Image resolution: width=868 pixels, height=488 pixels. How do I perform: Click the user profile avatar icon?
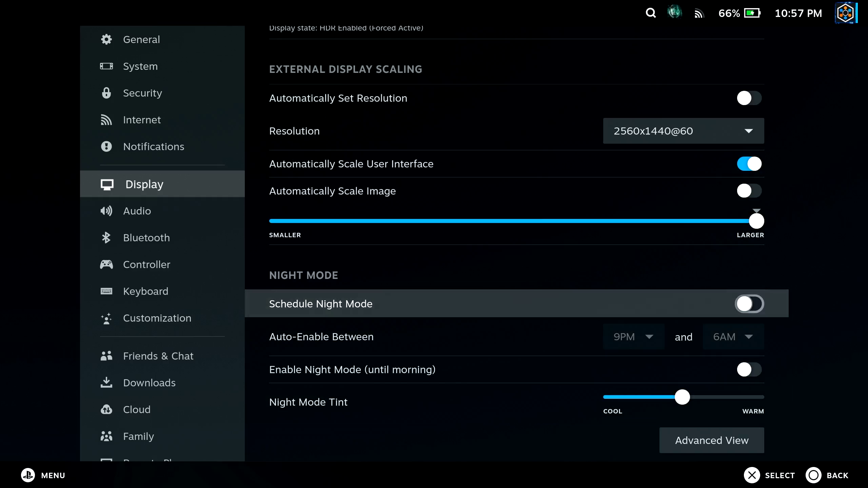click(x=845, y=13)
